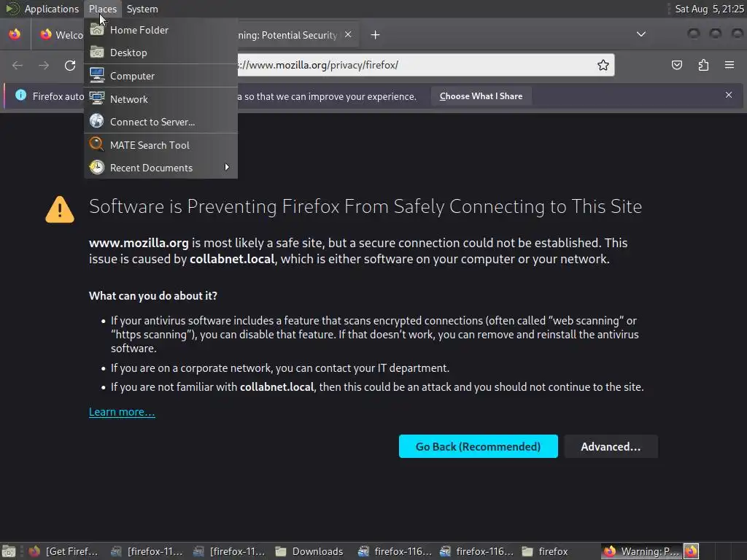Viewport: 747px width, 560px height.
Task: Open the System menu
Action: pos(142,9)
